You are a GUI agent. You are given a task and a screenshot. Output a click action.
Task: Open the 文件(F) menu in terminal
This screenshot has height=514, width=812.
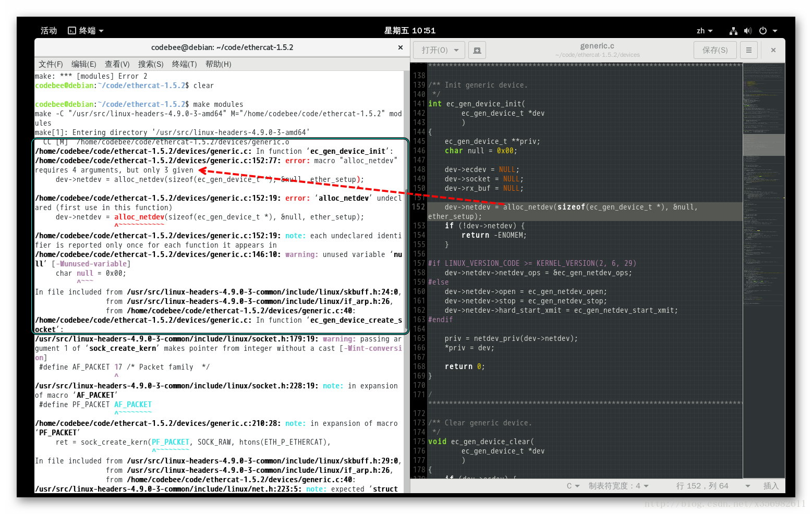[51, 64]
